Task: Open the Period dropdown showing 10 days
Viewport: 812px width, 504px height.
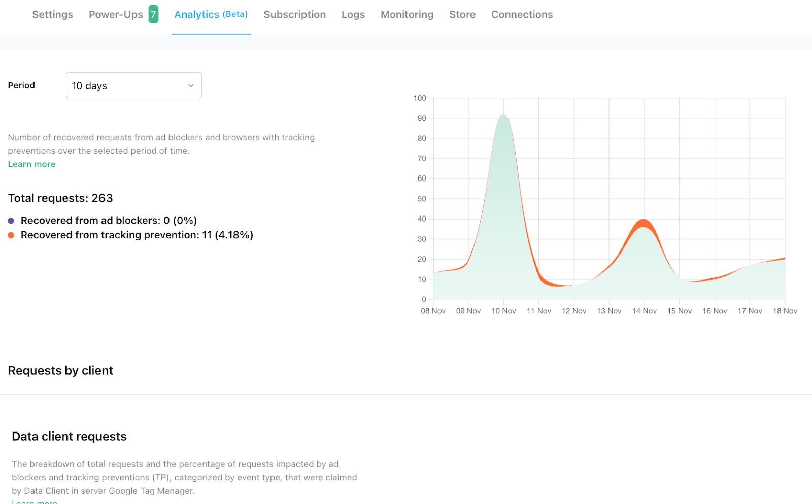Action: [133, 85]
